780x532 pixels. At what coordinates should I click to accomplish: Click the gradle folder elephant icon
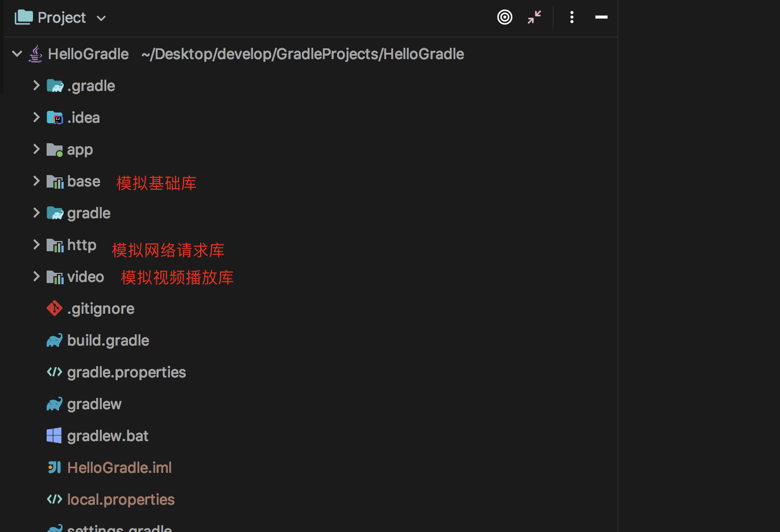tap(55, 213)
